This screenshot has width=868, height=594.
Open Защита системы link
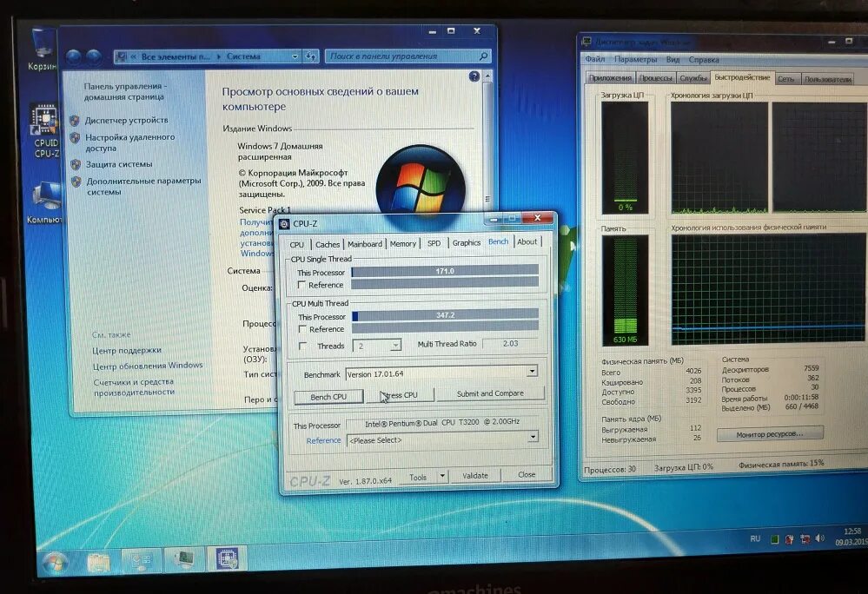tap(119, 164)
